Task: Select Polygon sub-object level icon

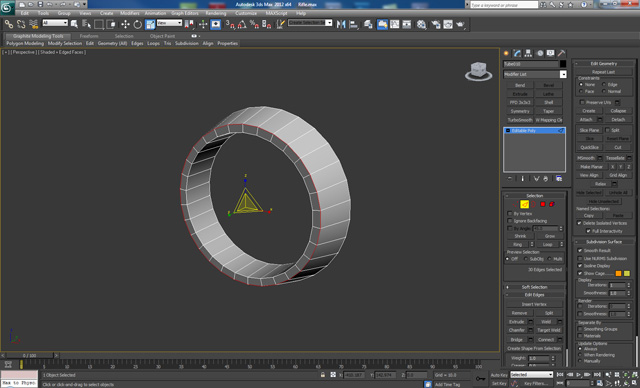Action: pos(543,204)
